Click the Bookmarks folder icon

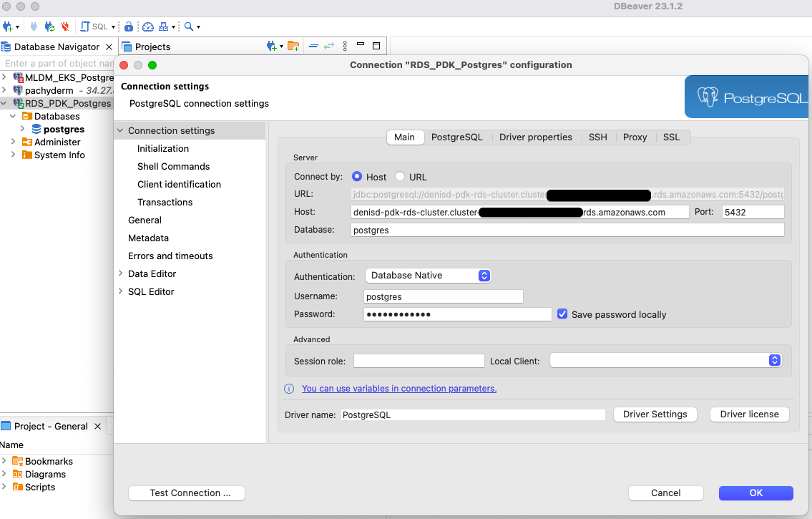point(18,461)
